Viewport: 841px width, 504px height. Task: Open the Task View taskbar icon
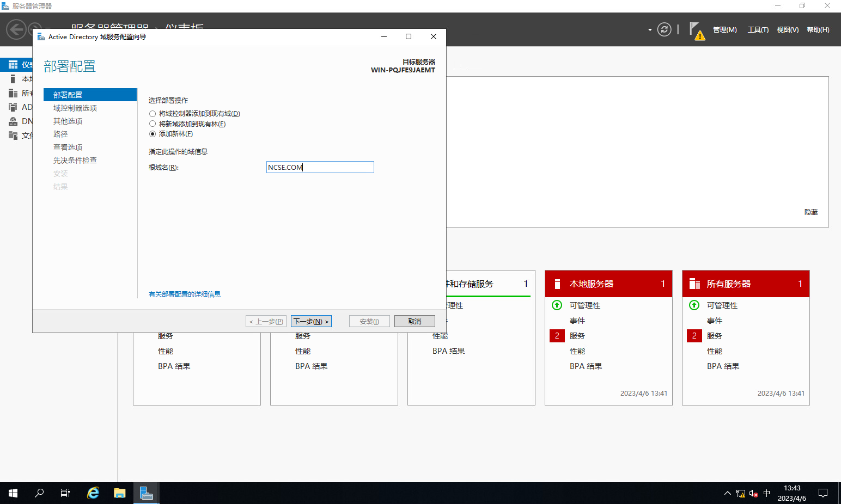[65, 493]
